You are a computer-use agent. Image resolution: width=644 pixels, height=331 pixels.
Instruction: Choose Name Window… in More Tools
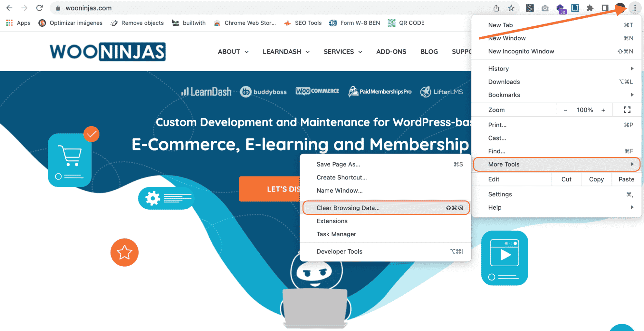click(386, 191)
